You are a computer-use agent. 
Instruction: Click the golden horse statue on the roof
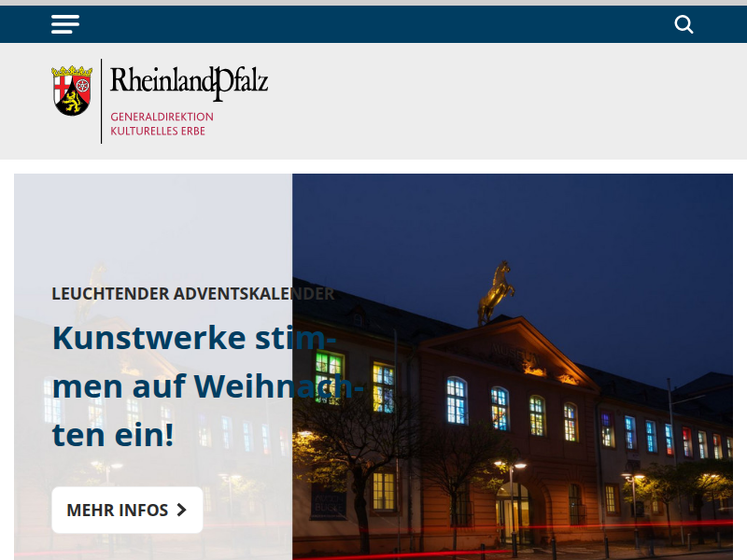(x=496, y=292)
